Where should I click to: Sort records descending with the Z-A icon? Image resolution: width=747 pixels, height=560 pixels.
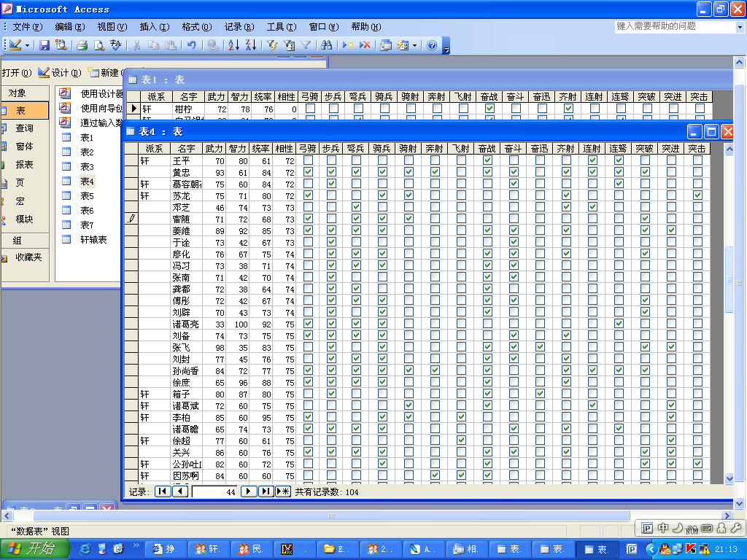pyautogui.click(x=250, y=45)
